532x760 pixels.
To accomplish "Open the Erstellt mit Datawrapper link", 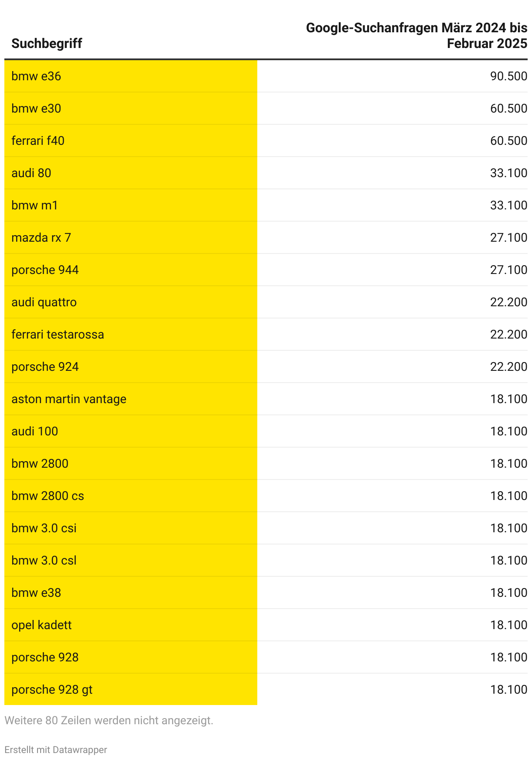I will tap(55, 750).
